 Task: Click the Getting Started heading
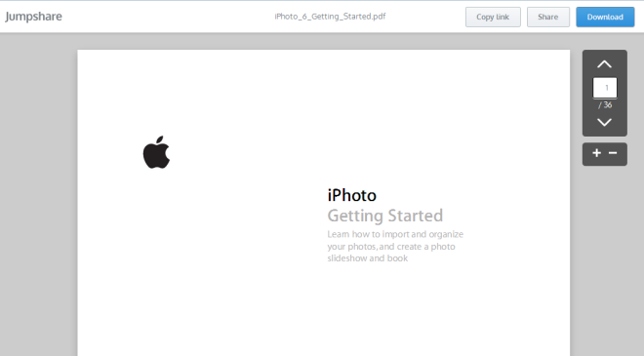coord(385,216)
